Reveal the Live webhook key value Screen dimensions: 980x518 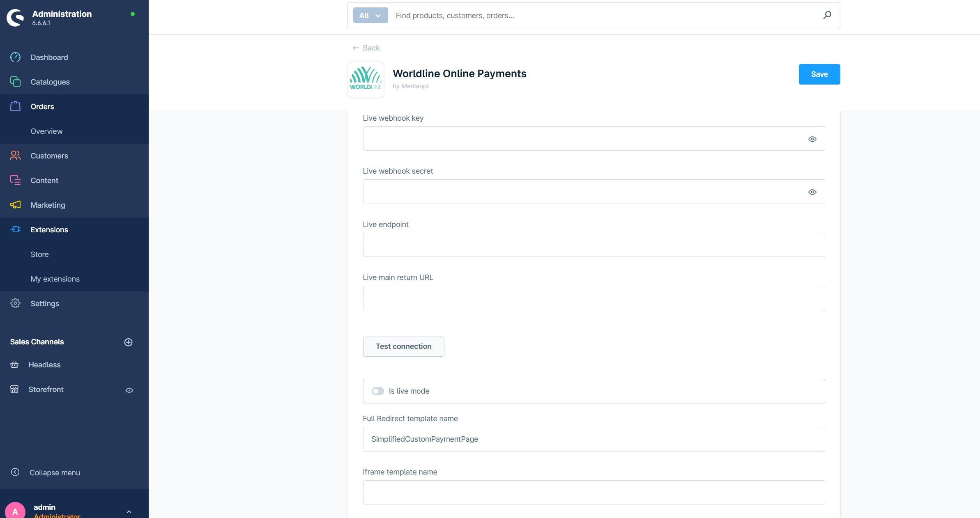pyautogui.click(x=812, y=139)
